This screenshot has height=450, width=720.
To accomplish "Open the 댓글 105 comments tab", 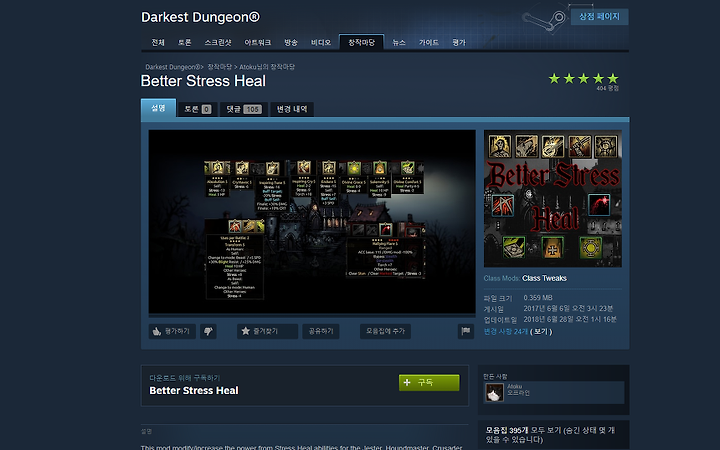I will 244,109.
